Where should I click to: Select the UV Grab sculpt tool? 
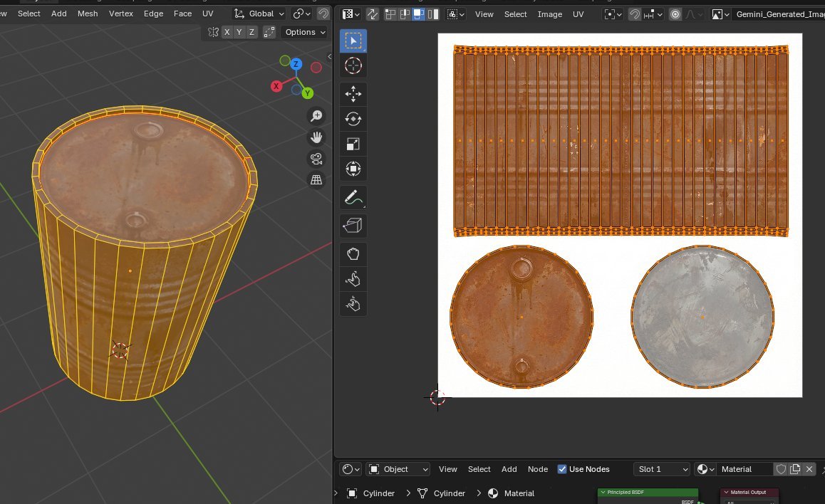click(x=353, y=254)
